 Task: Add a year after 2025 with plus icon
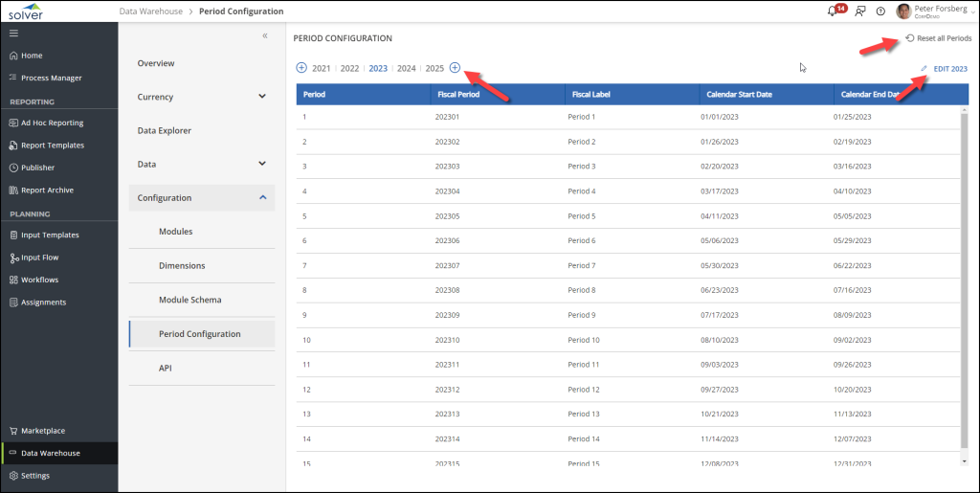coord(456,68)
